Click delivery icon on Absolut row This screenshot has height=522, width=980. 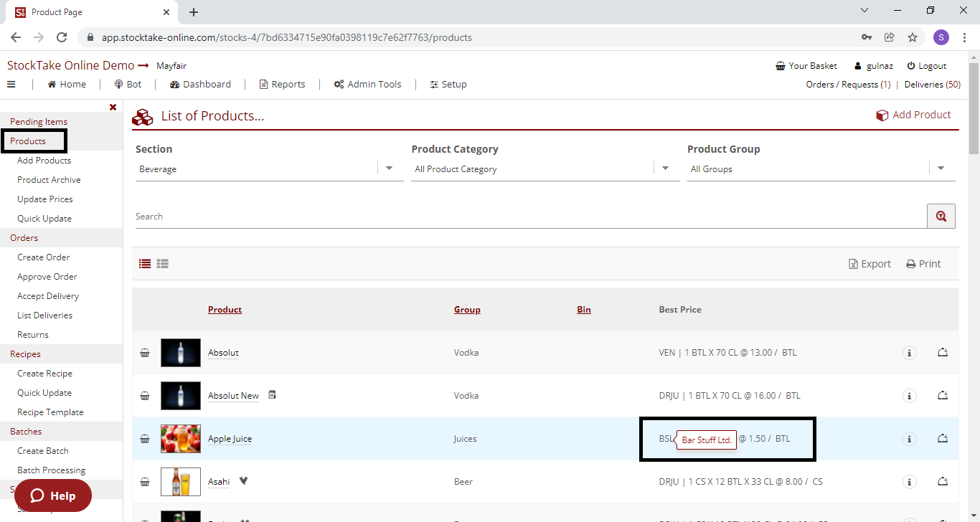tap(943, 352)
